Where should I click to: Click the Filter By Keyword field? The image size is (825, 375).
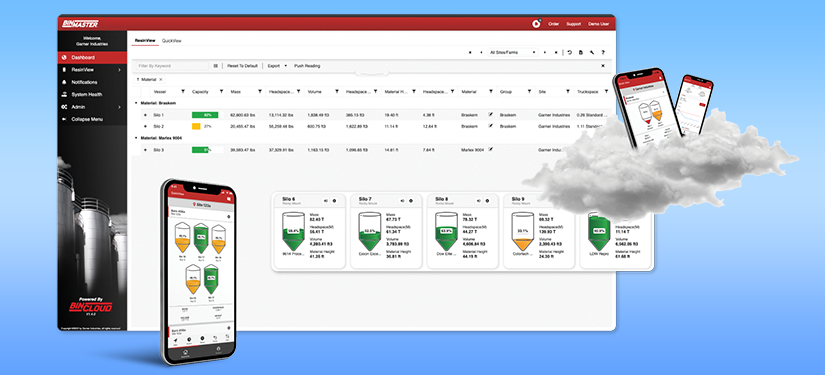click(x=172, y=66)
